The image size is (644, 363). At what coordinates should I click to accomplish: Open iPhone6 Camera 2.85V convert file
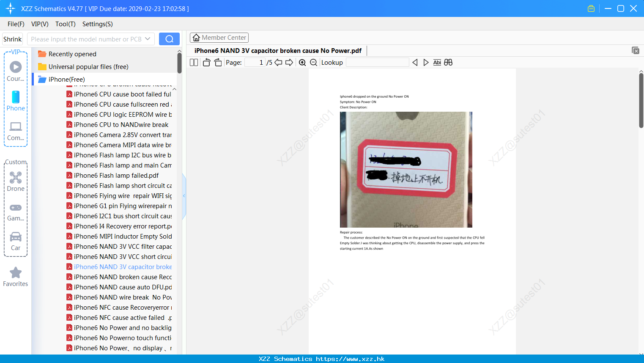[x=123, y=135]
